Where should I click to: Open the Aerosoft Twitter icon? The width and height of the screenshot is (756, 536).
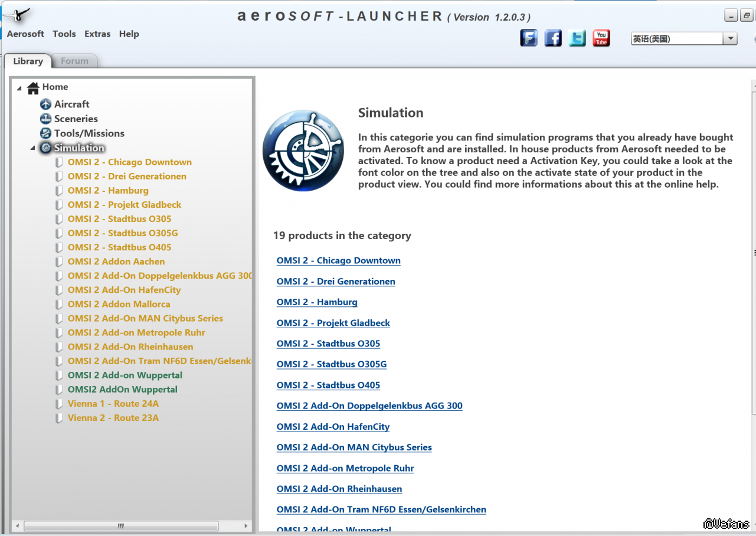pyautogui.click(x=577, y=38)
